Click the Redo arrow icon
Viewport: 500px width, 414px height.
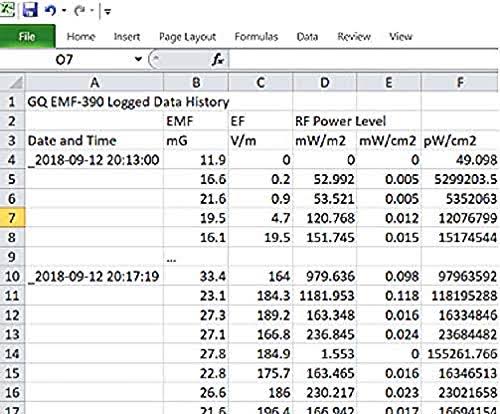coord(80,10)
